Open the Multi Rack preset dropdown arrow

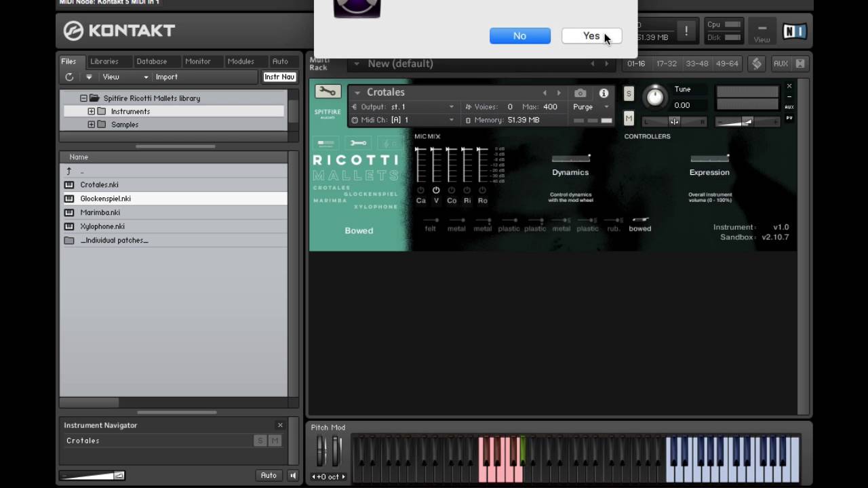(x=357, y=64)
